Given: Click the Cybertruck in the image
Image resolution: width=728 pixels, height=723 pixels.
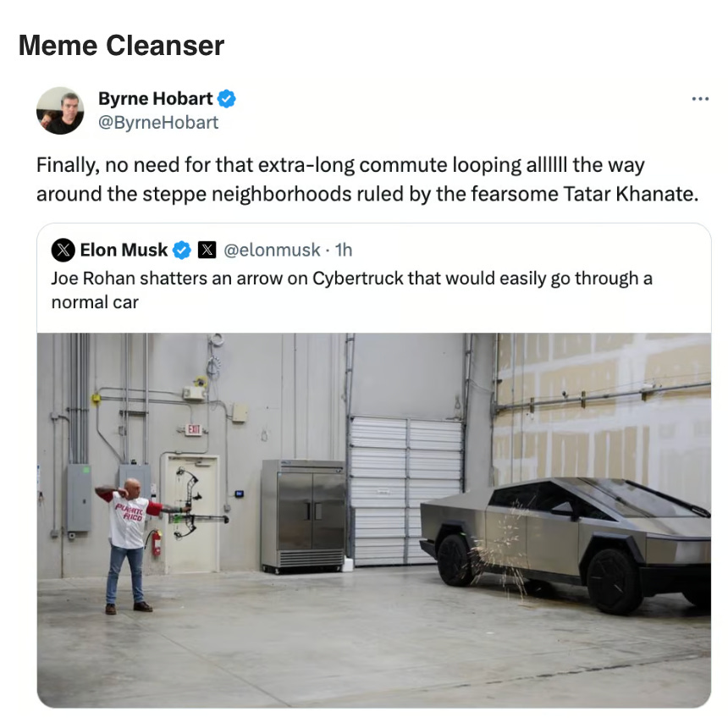Looking at the screenshot, I should click(565, 544).
